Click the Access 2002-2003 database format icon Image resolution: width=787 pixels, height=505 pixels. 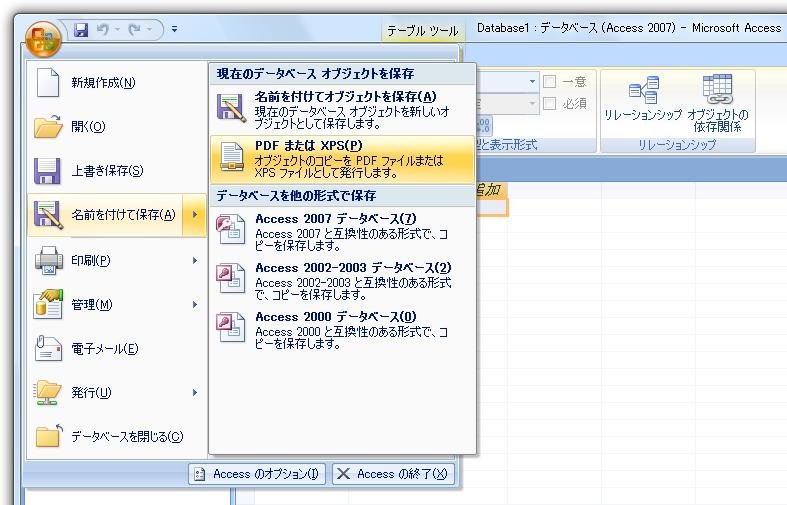[231, 278]
